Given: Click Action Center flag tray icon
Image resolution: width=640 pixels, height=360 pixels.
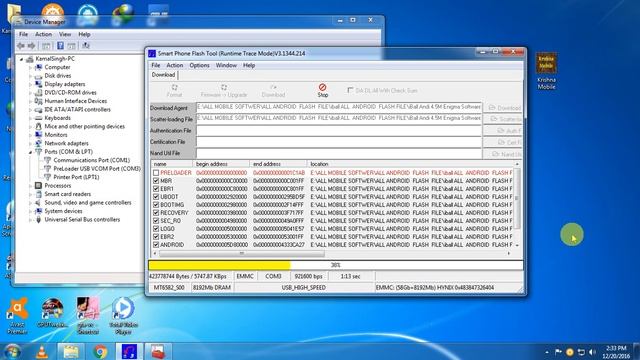Looking at the screenshot, I should tap(558, 352).
